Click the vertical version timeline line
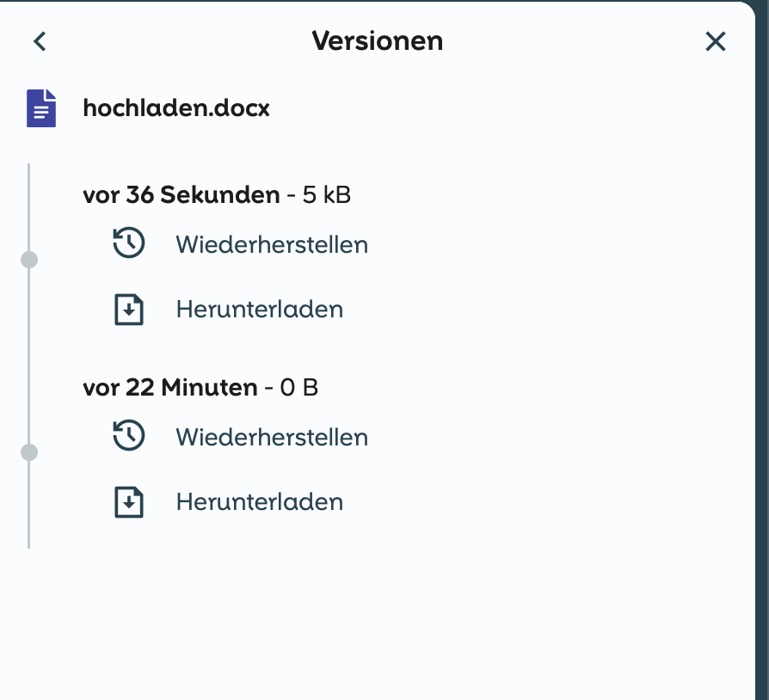Viewport: 769px width, 700px height. 29,353
